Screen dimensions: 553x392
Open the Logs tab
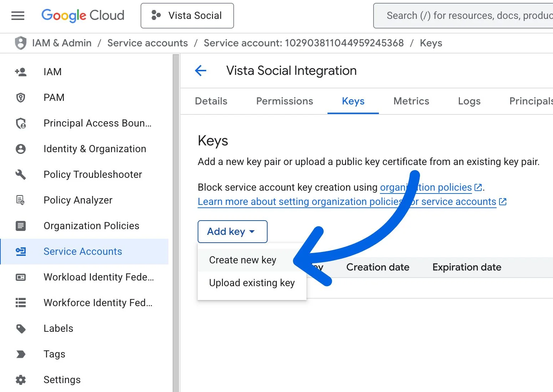point(469,101)
